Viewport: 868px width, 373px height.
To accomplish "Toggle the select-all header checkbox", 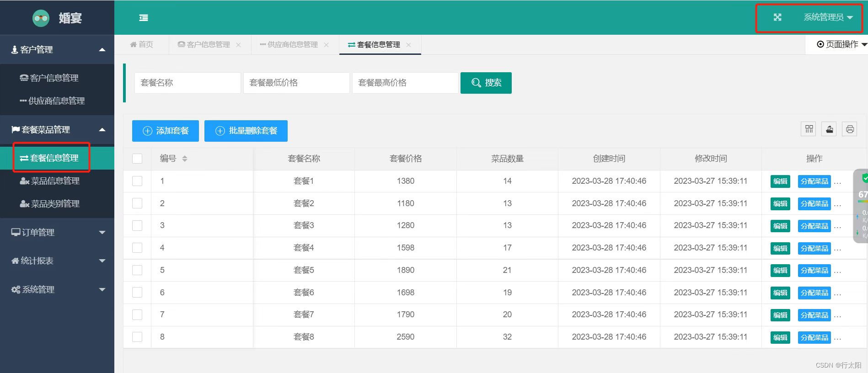I will [x=137, y=159].
